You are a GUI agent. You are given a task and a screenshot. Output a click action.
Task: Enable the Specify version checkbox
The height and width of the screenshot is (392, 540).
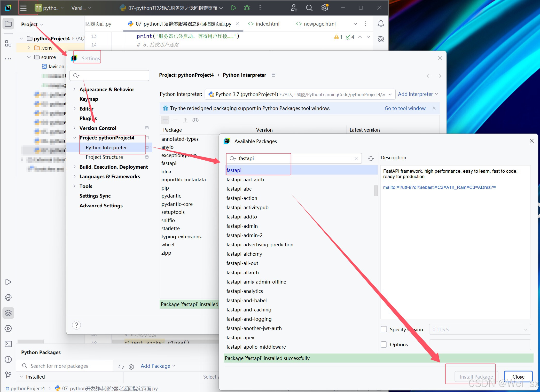pos(384,330)
